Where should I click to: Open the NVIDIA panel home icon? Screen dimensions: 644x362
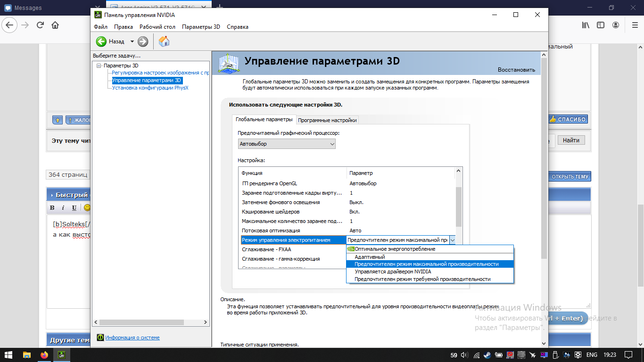[x=164, y=41]
